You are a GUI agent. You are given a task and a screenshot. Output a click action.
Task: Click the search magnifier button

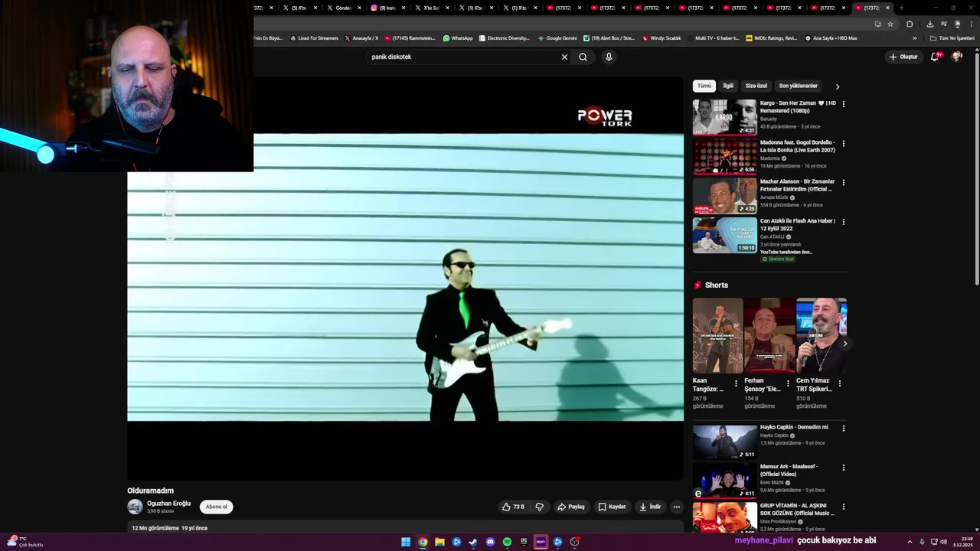pos(583,57)
